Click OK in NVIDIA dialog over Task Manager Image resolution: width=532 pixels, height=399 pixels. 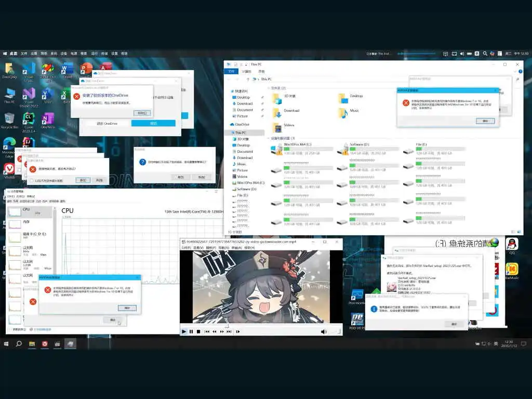tap(127, 308)
